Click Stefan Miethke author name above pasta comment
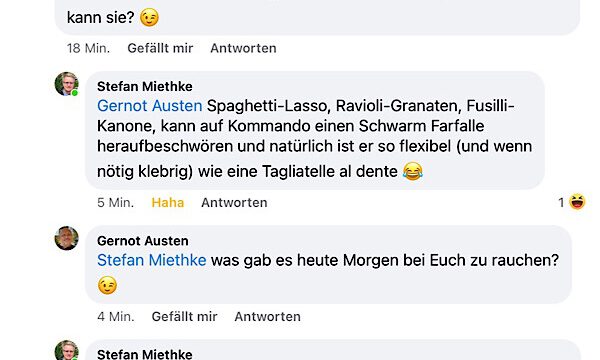600x360 pixels. click(145, 86)
